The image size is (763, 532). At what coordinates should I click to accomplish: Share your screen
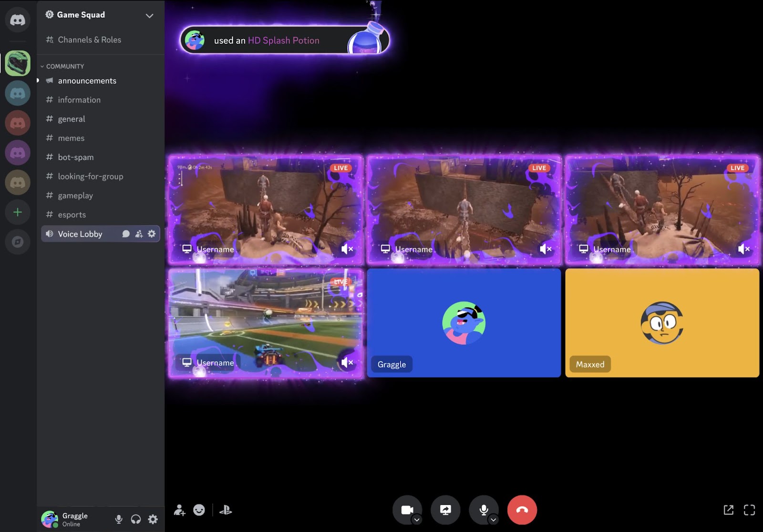pyautogui.click(x=445, y=510)
